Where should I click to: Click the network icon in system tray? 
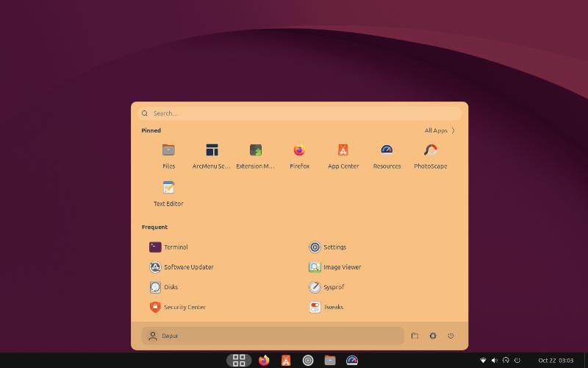click(483, 361)
